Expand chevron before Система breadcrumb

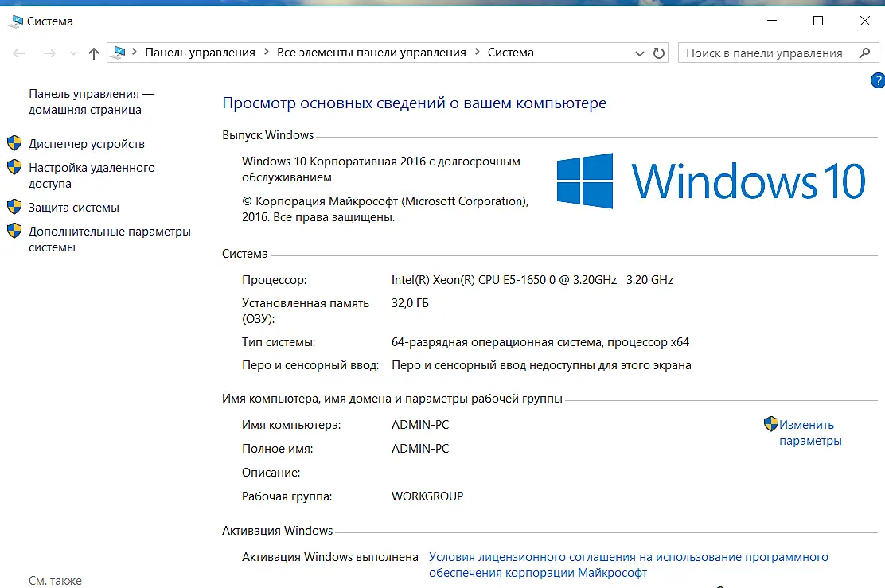click(x=477, y=52)
